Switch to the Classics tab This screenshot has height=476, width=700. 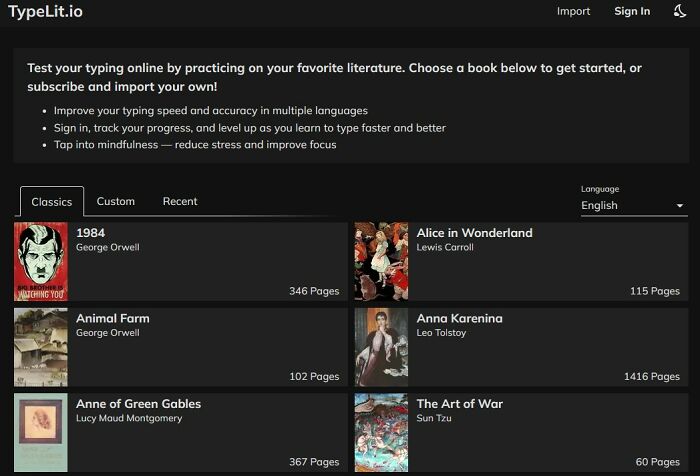pos(52,202)
